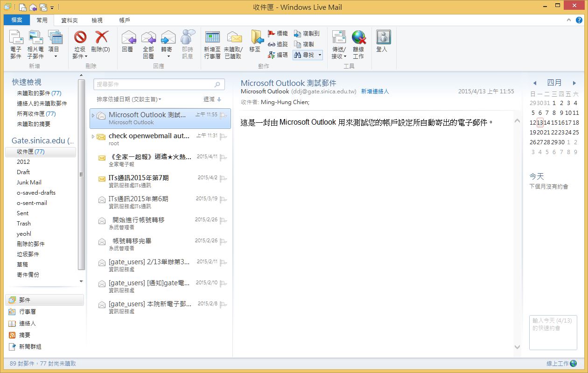Copy message to folder with 複製到
Viewport: 588px width, 373px height.
[307, 34]
